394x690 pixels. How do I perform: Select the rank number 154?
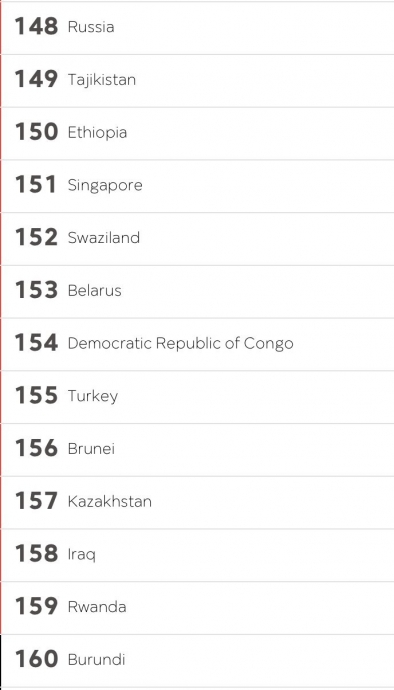(37, 343)
